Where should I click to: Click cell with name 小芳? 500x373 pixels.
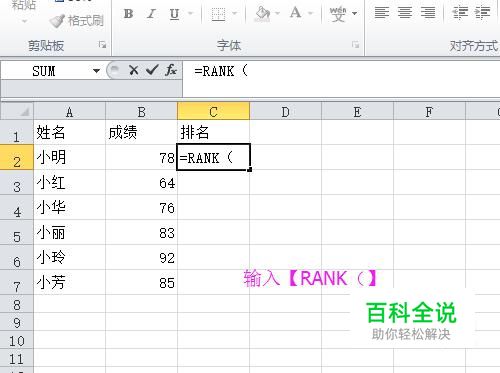(x=69, y=282)
